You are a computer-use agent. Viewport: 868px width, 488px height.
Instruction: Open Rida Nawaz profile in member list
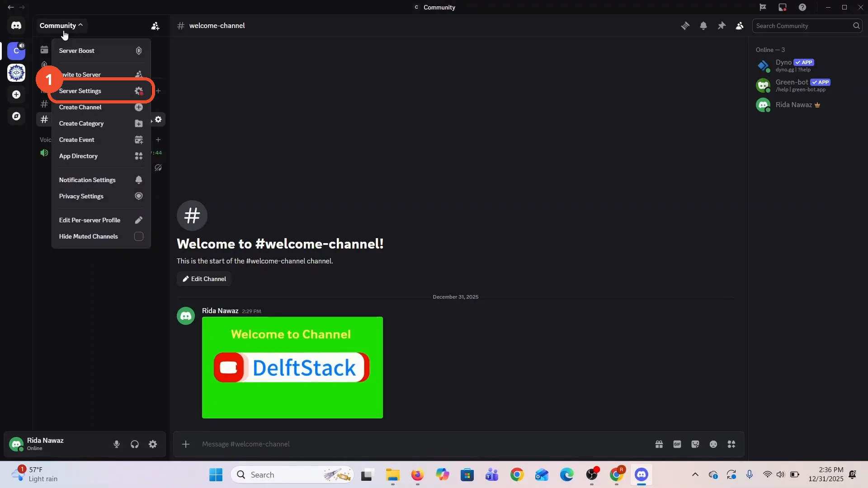coord(806,105)
